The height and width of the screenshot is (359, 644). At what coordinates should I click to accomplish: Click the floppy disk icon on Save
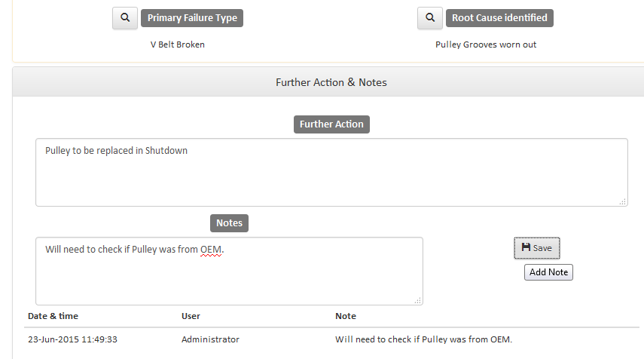526,247
